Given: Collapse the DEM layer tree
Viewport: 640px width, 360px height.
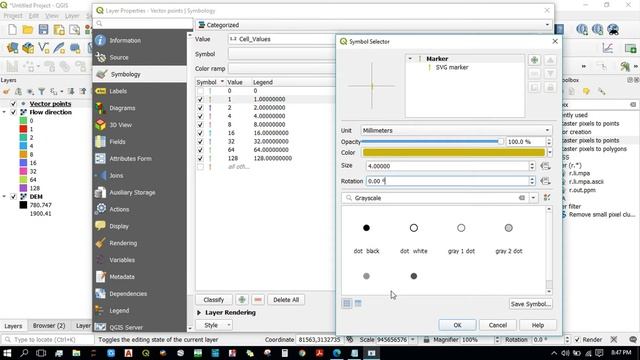Looking at the screenshot, I should pos(4,197).
